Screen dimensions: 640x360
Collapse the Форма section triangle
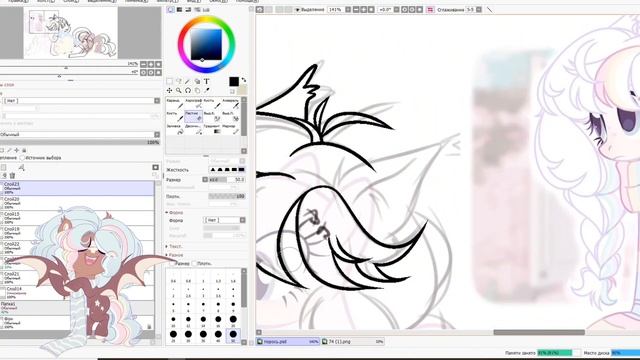pos(167,213)
